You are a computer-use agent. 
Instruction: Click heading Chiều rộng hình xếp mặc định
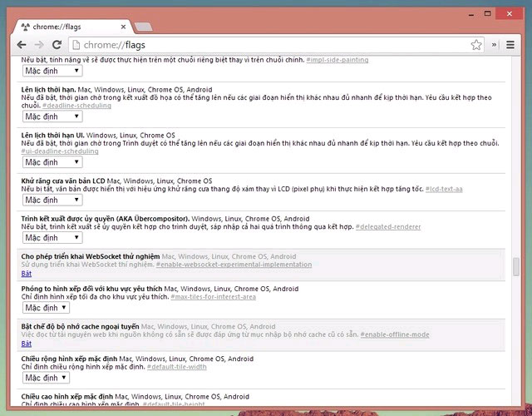(69, 359)
